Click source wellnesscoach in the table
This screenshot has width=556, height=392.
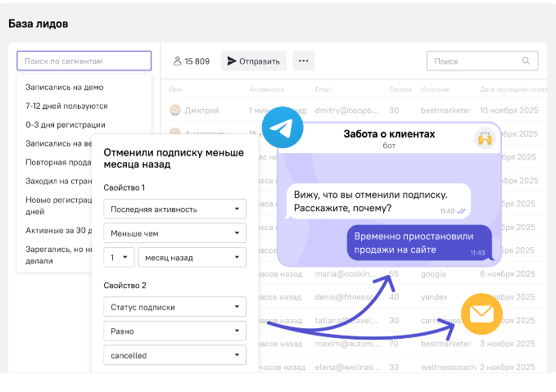pos(448,367)
